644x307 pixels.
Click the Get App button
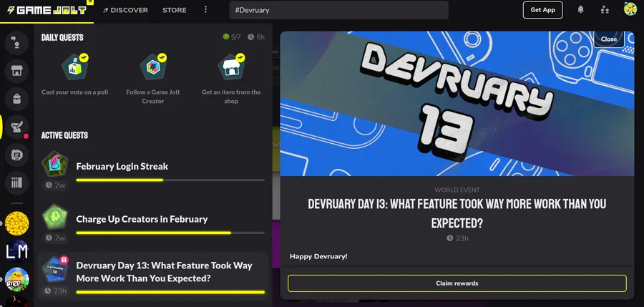click(542, 10)
